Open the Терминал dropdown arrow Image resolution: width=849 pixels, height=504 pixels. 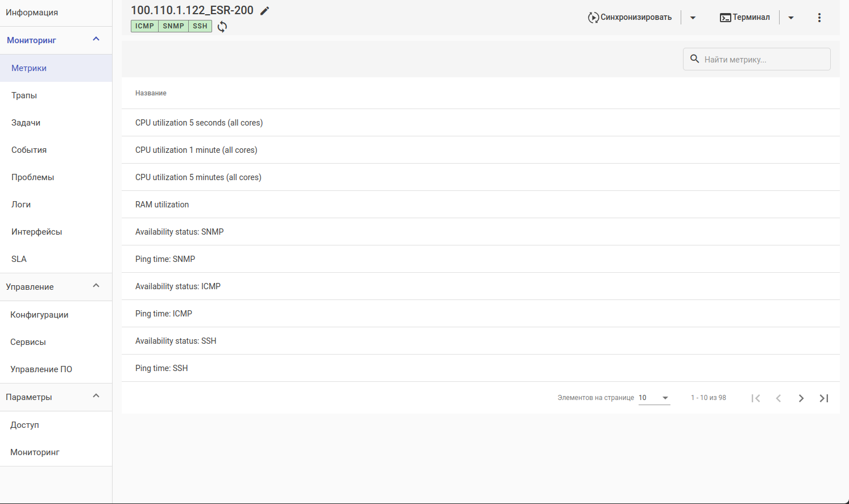coord(790,18)
